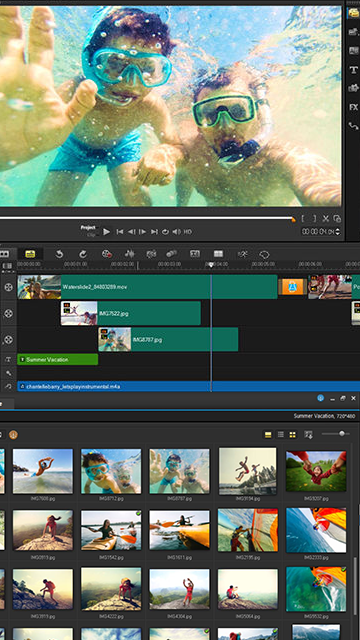Jump to the end of the project

[154, 232]
